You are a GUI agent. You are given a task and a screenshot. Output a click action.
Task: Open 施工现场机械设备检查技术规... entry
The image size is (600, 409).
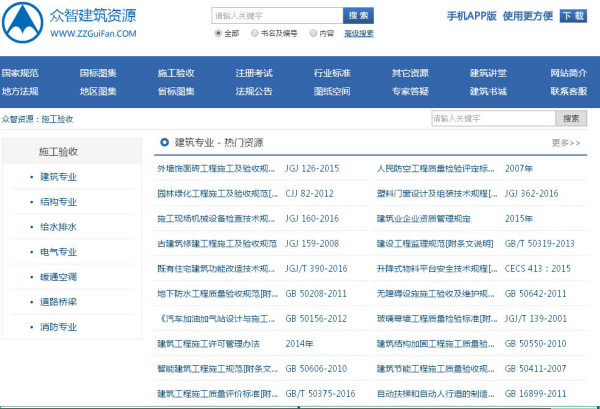point(216,218)
